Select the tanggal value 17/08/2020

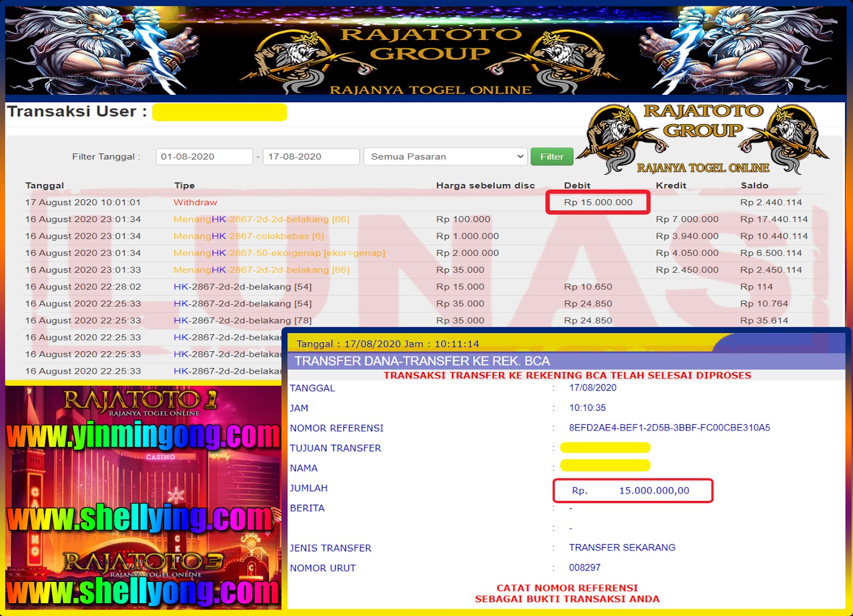point(593,388)
